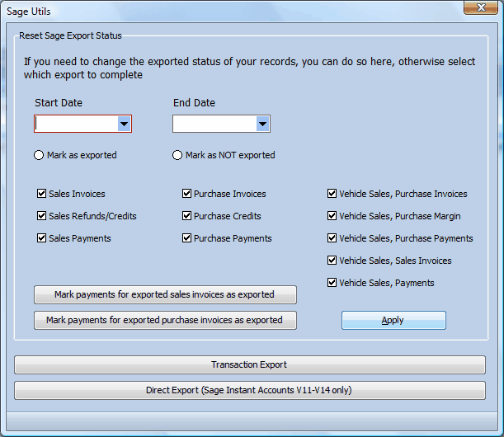Uncheck the Sales Invoices checkbox
The width and height of the screenshot is (504, 437).
[x=41, y=194]
